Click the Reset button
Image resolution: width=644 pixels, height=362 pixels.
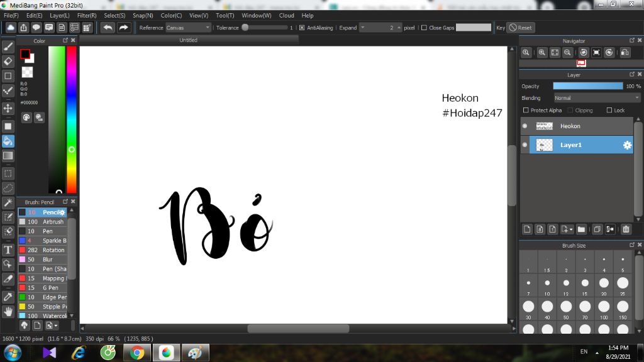pos(520,28)
